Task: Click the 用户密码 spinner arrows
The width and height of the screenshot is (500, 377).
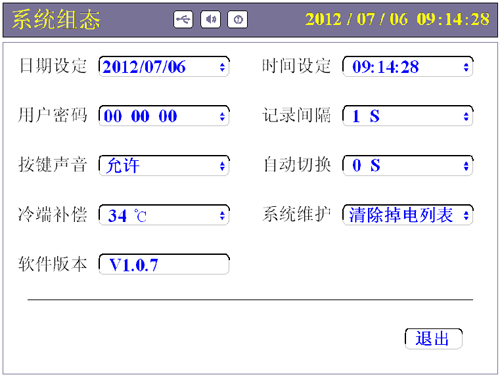Action: [x=222, y=116]
